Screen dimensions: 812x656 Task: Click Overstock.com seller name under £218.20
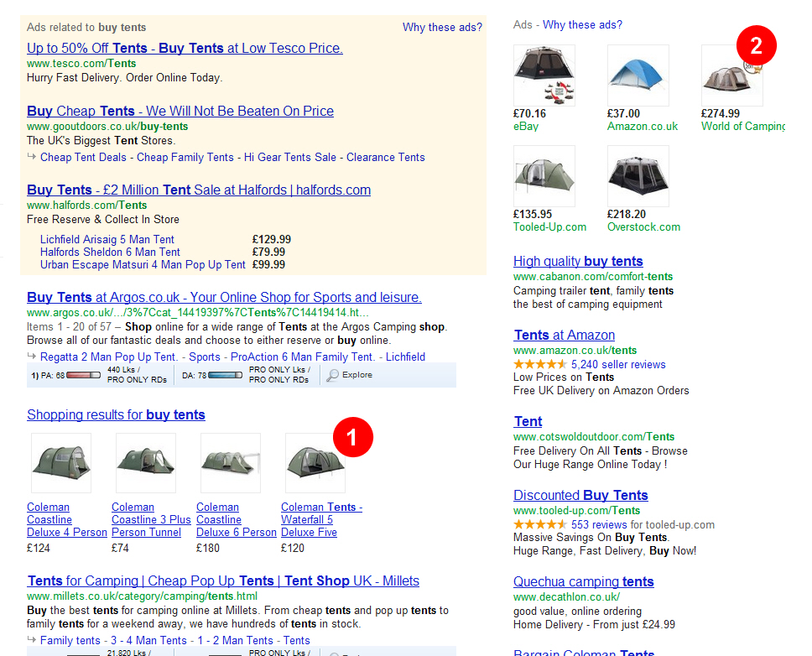click(x=643, y=226)
